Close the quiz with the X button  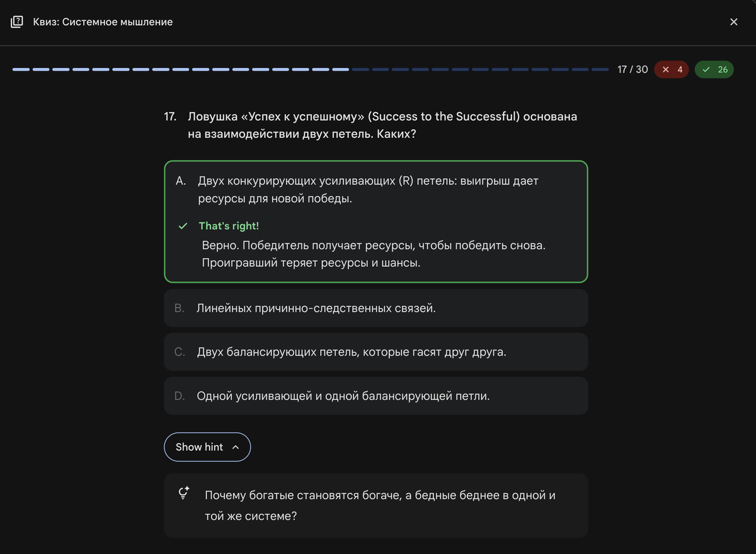[733, 21]
